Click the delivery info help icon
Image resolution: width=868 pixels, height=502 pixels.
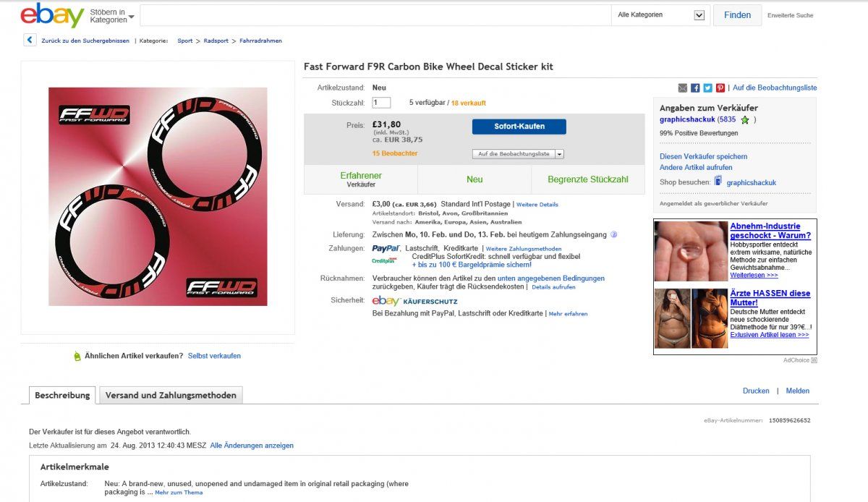click(x=613, y=235)
